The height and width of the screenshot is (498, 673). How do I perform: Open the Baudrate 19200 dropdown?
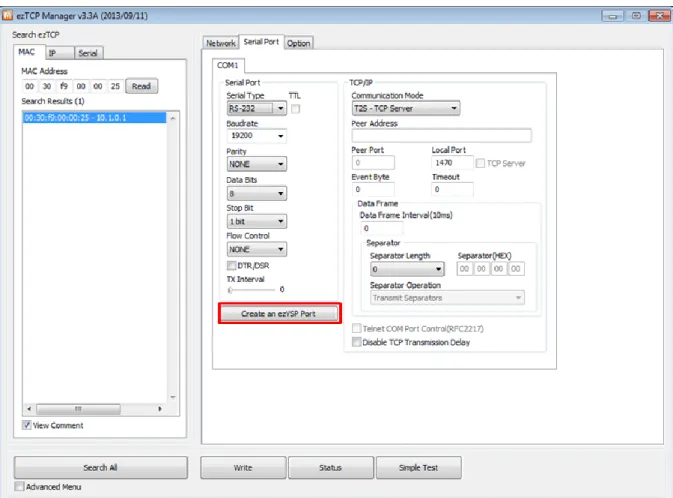(x=257, y=136)
